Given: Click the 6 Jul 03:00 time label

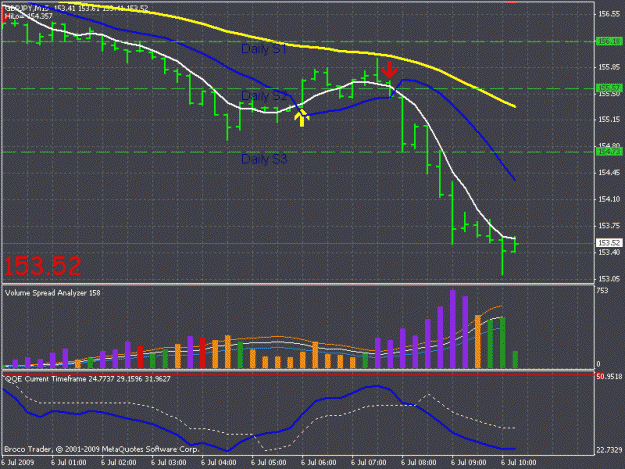Looking at the screenshot, I should point(169,463).
